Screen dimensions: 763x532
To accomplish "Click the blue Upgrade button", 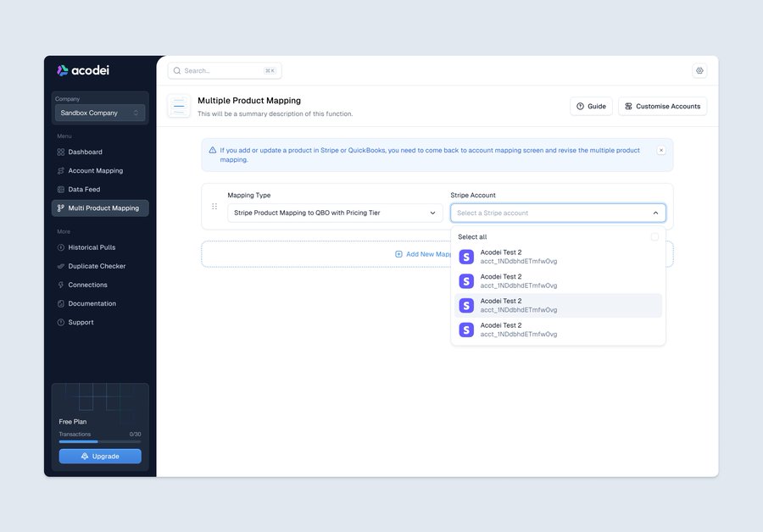I will point(100,456).
